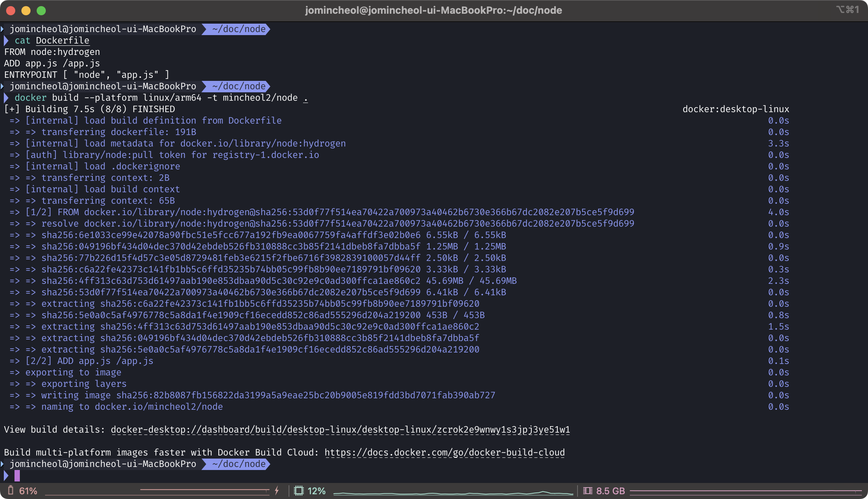The height and width of the screenshot is (499, 868).
Task: Click the battery icon in status bar
Action: 11,491
